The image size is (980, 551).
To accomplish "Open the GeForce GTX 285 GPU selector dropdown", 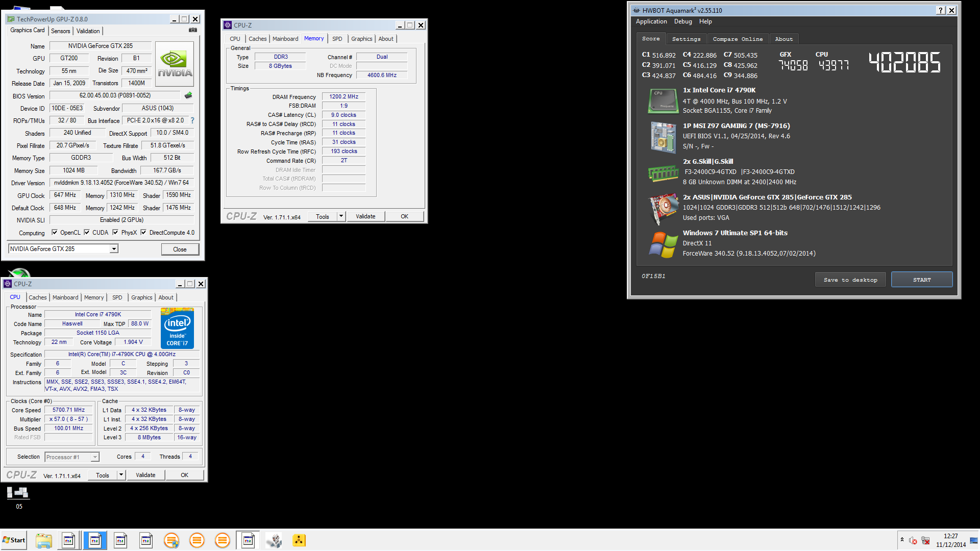I will (x=114, y=249).
